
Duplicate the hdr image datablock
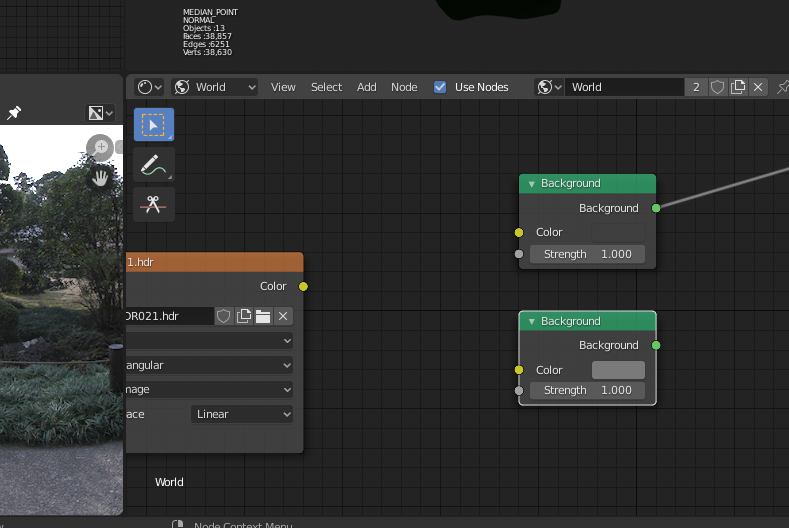244,316
